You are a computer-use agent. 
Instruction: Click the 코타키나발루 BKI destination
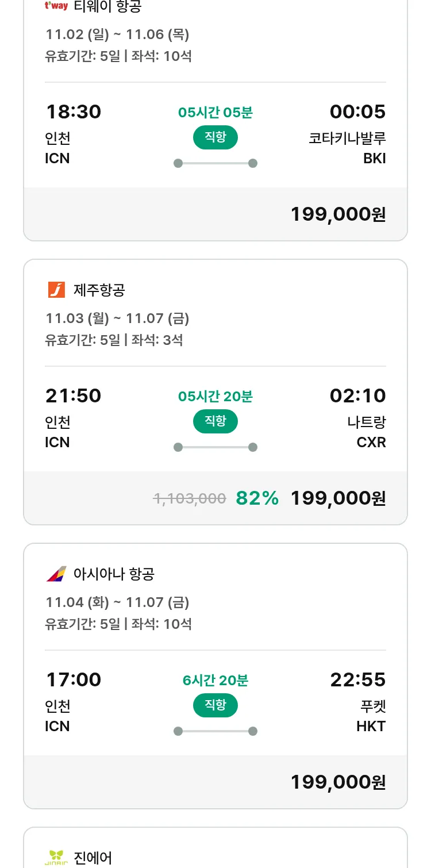[347, 148]
